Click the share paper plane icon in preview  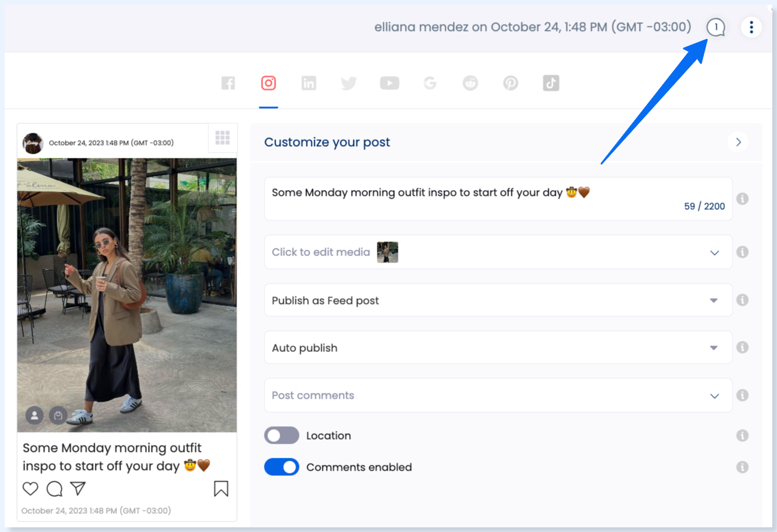click(x=78, y=488)
